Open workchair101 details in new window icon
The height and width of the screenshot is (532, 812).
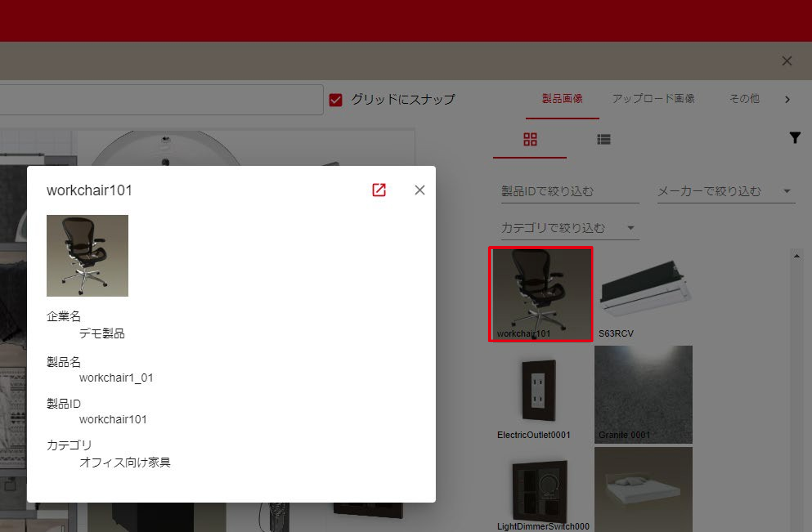(379, 190)
